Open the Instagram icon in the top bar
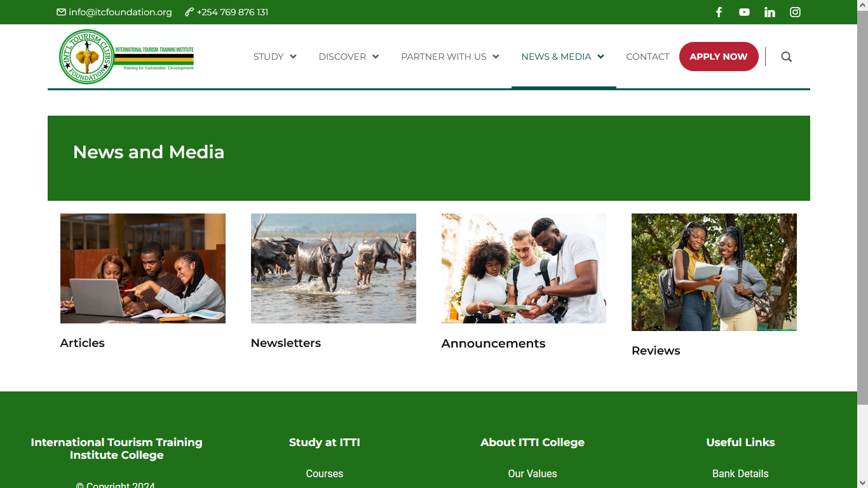This screenshot has height=488, width=868. (795, 12)
